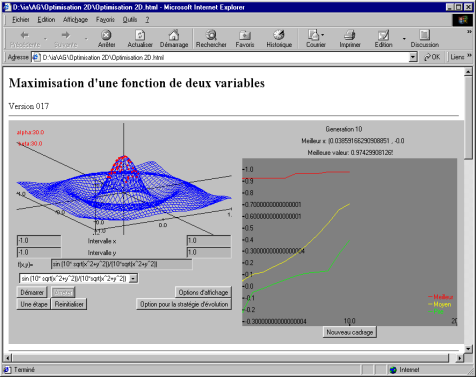Viewport: 476px width, 377px height.
Task: Click the greyed Arrêter applet button
Action: coord(63,292)
